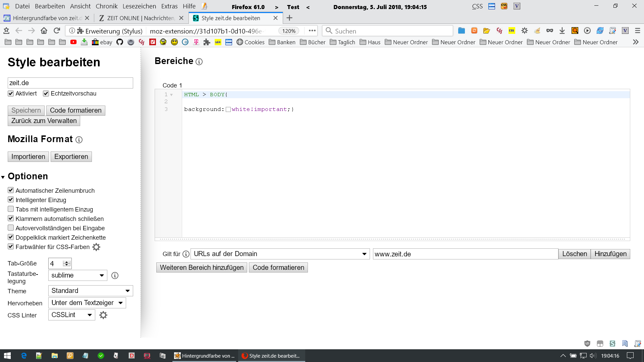This screenshot has height=362, width=644.
Task: Open the URLs auf der Domain dropdown
Action: (280, 254)
